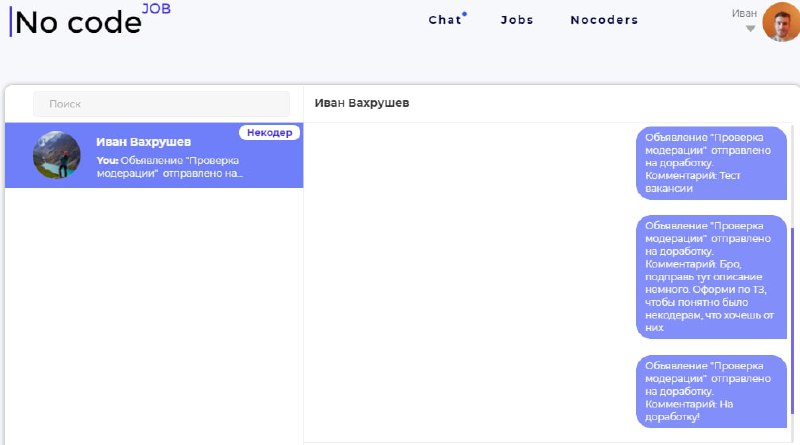The width and height of the screenshot is (800, 445).
Task: Select the Иван Вахрушев conversation avatar
Action: coord(57,155)
